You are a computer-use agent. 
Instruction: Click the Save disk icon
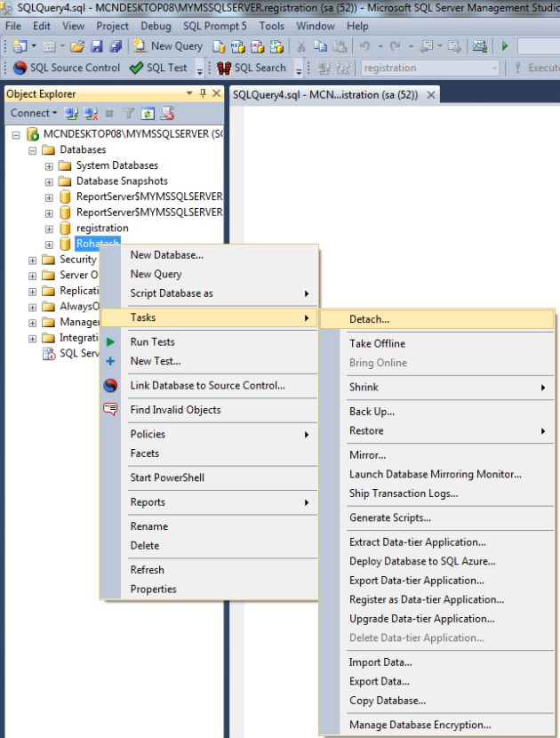click(97, 46)
